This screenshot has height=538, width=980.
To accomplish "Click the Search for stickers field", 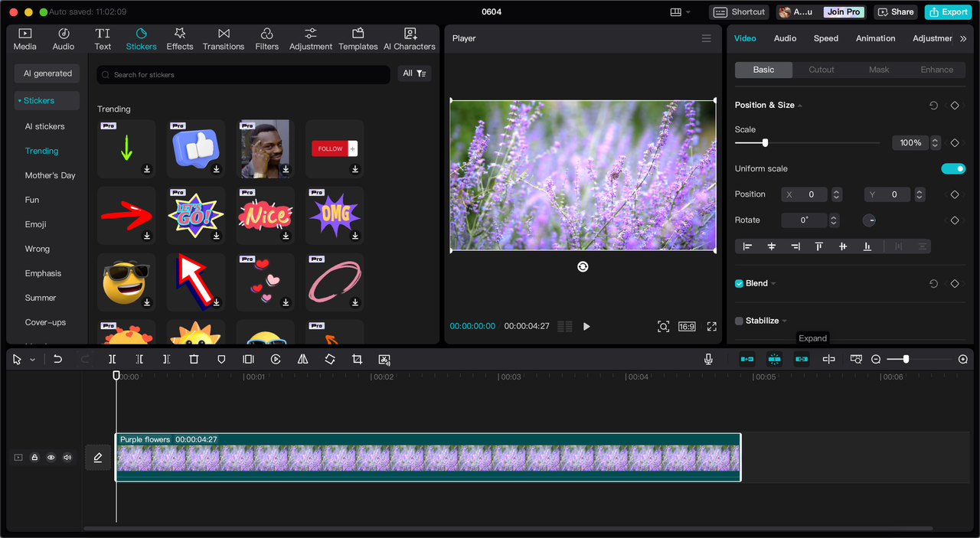I will 243,74.
